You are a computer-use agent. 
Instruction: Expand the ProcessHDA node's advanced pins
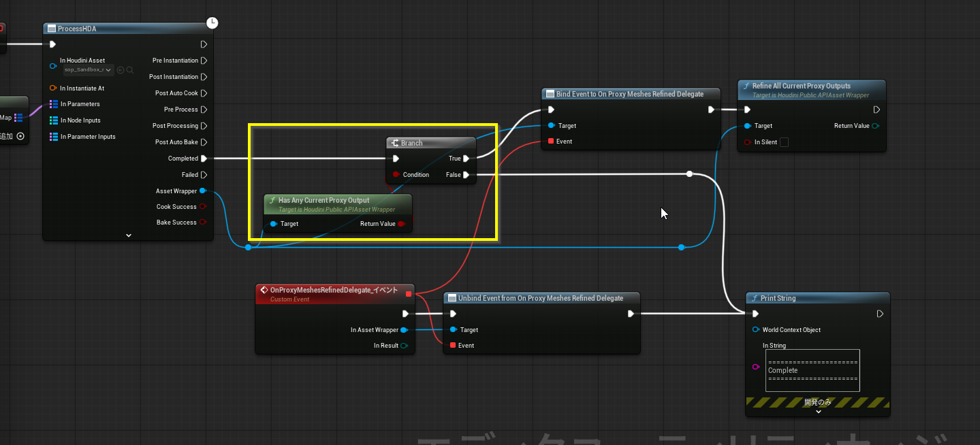[x=128, y=235]
